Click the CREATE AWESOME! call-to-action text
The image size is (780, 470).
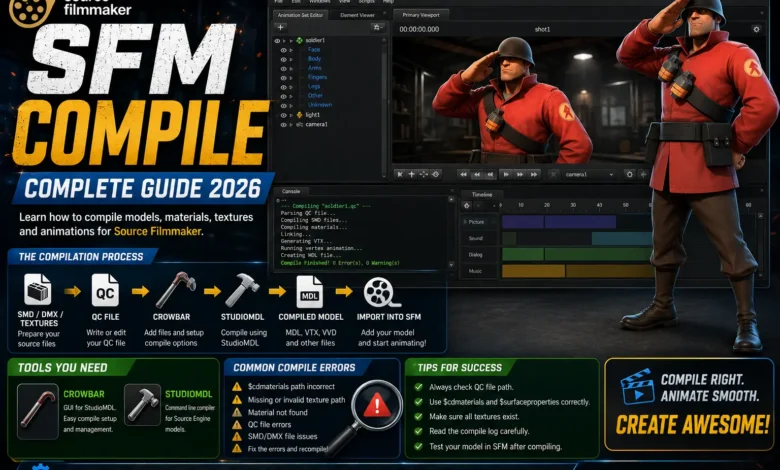(x=692, y=425)
